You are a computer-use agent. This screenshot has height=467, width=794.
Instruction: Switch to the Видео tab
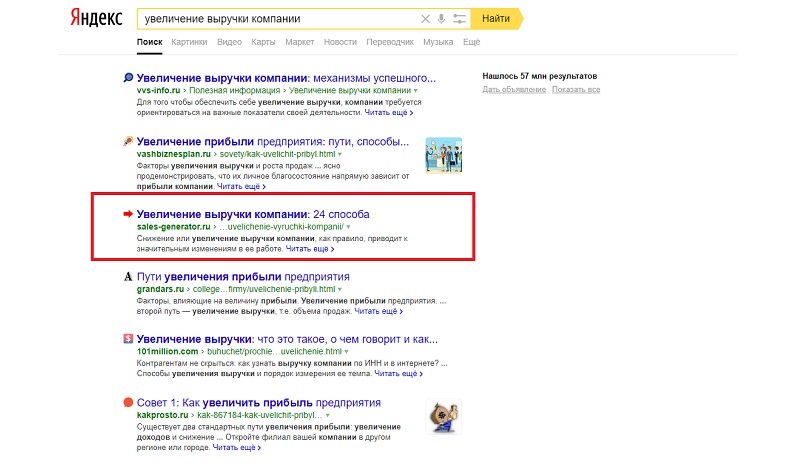click(229, 42)
